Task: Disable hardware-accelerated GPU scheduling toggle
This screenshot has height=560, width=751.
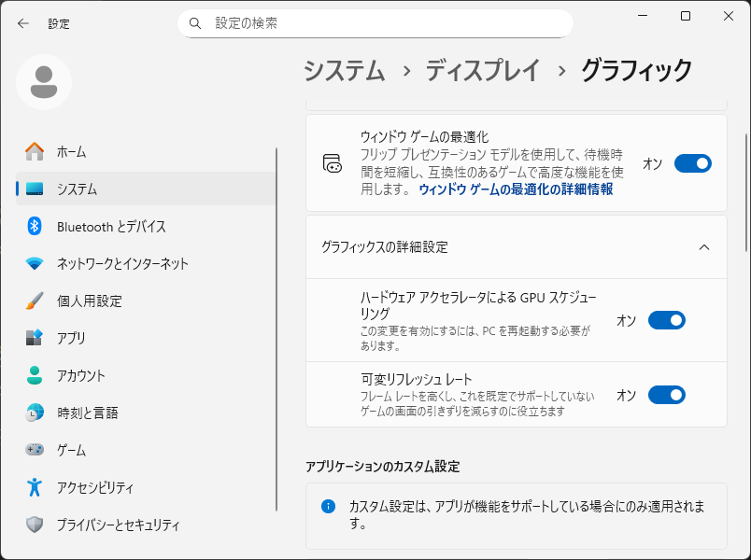Action: [666, 320]
